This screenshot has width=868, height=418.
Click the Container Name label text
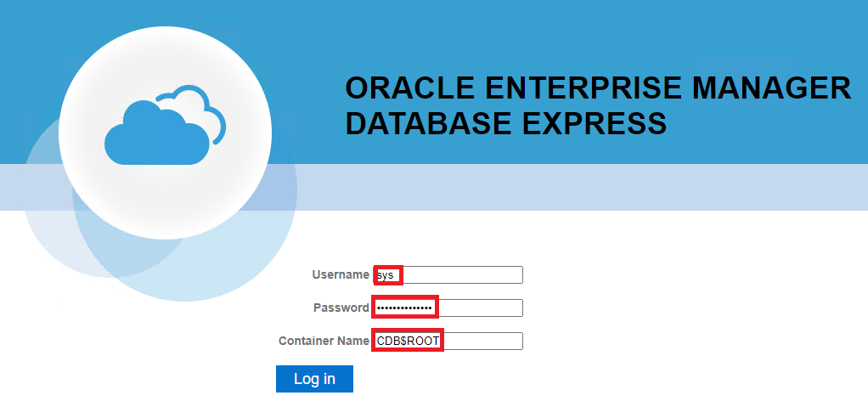point(324,341)
